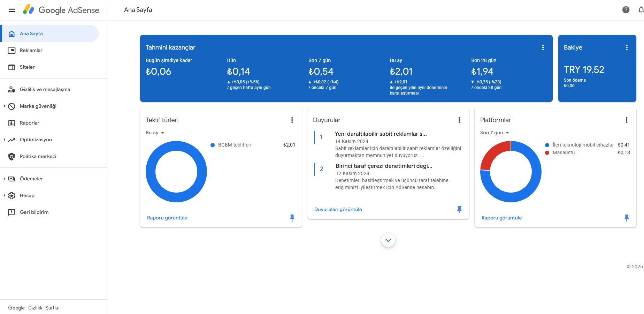Click the Reklamlar ads icon
644x314 pixels.
(11, 50)
